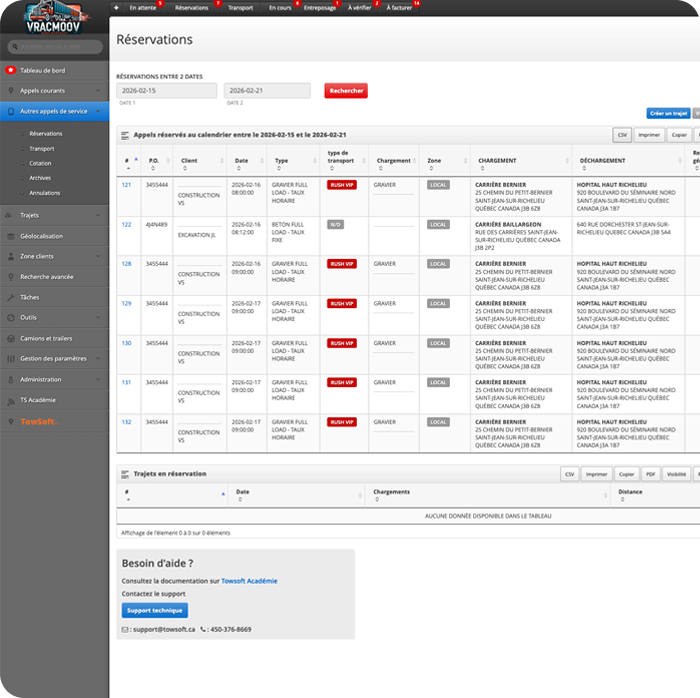The width and height of the screenshot is (700, 698).
Task: Click the Date 2 field 2026-02-21
Action: coord(267,91)
